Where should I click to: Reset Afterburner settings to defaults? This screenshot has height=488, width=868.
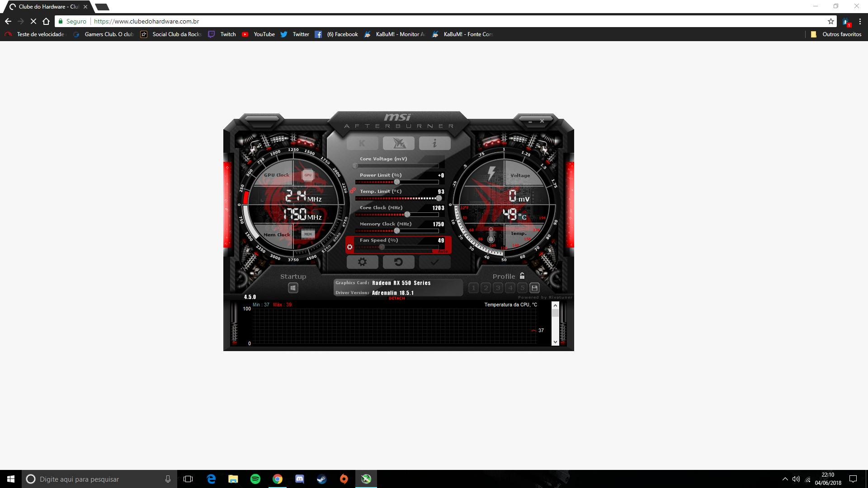pyautogui.click(x=398, y=262)
